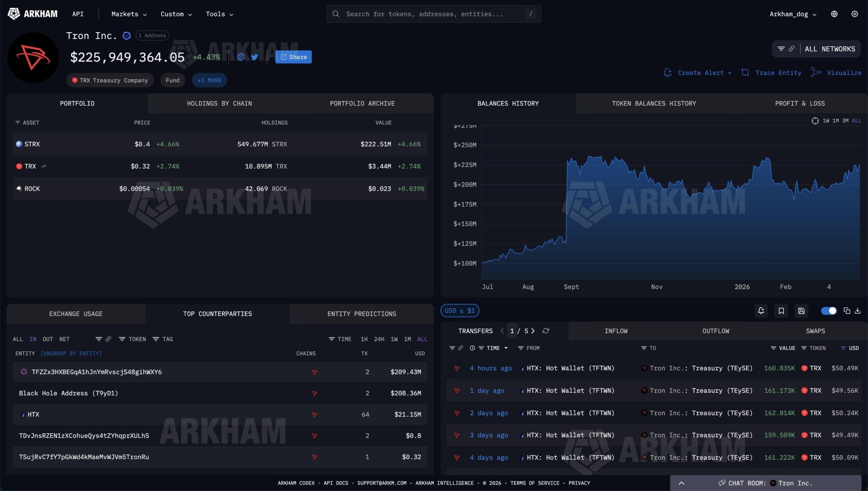Click the Share button

pos(293,57)
